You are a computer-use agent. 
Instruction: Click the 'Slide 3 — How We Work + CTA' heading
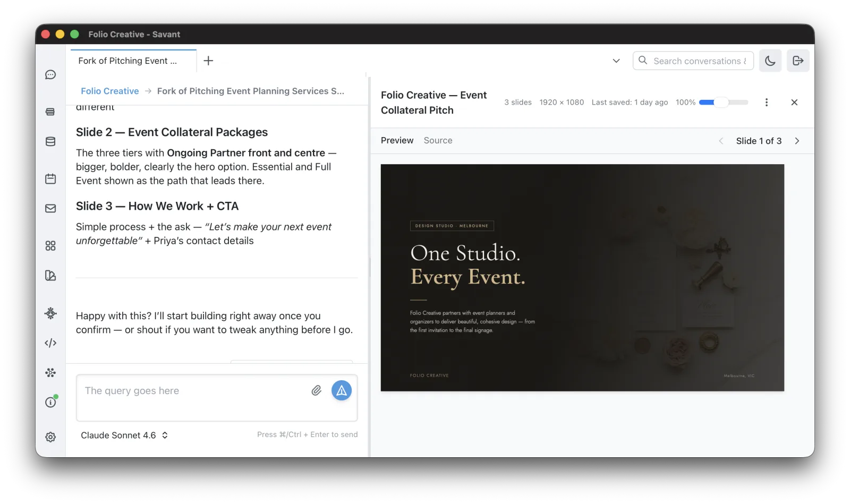pos(157,206)
